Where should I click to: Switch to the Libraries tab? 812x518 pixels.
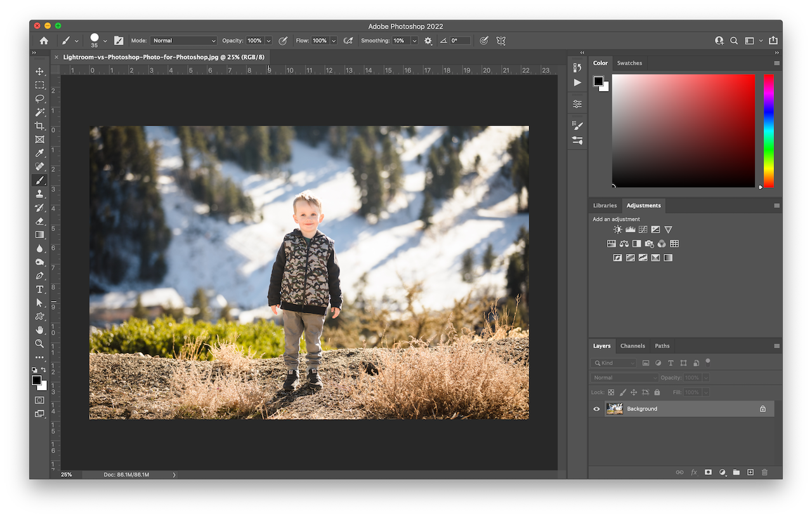(605, 205)
